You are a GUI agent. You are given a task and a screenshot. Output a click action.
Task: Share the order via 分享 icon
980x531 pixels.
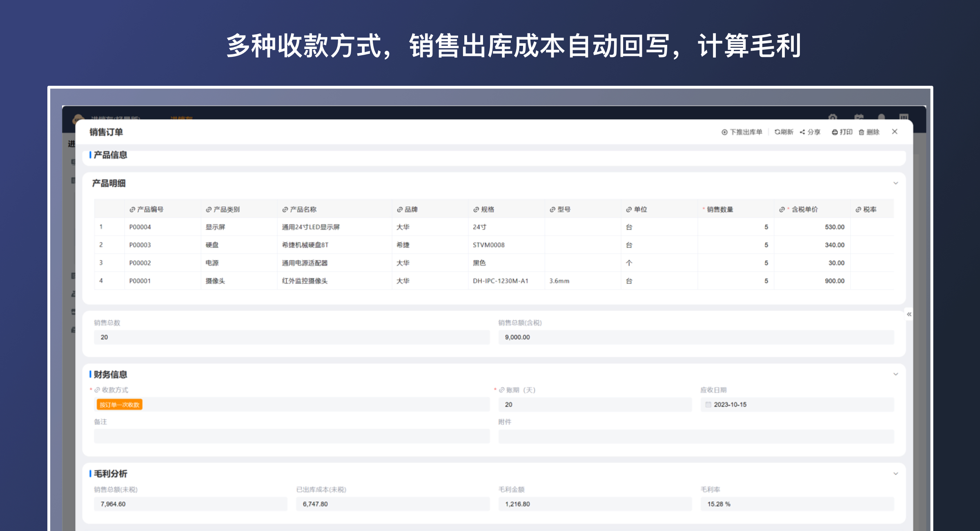pos(802,132)
